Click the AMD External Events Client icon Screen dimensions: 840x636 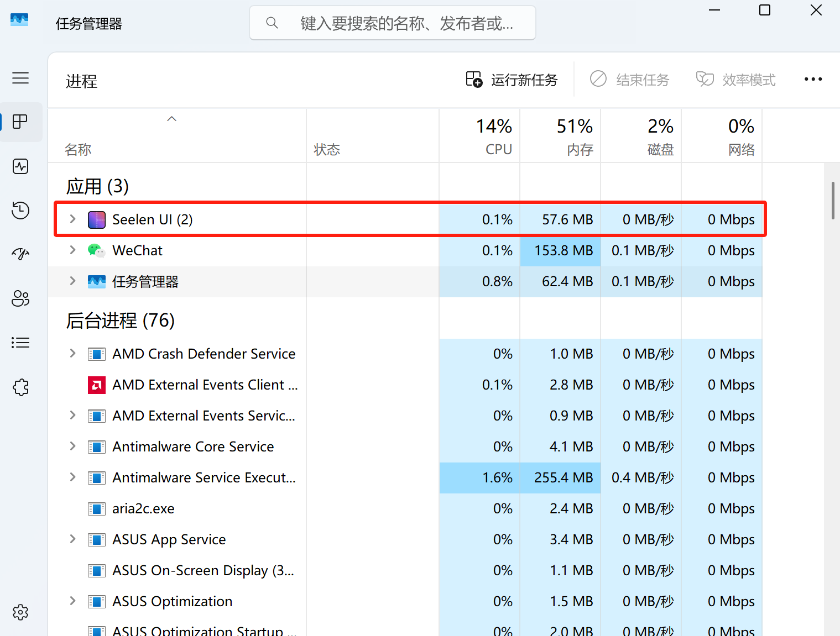coord(97,385)
